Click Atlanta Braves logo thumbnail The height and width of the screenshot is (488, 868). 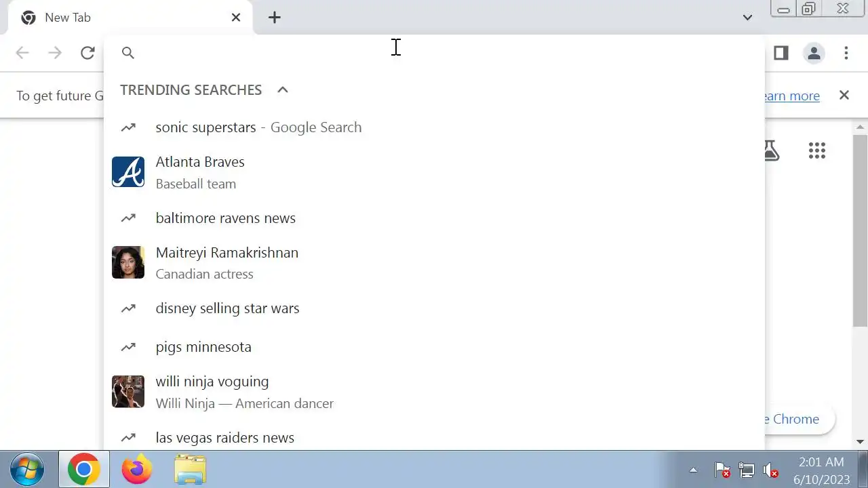[x=128, y=172]
